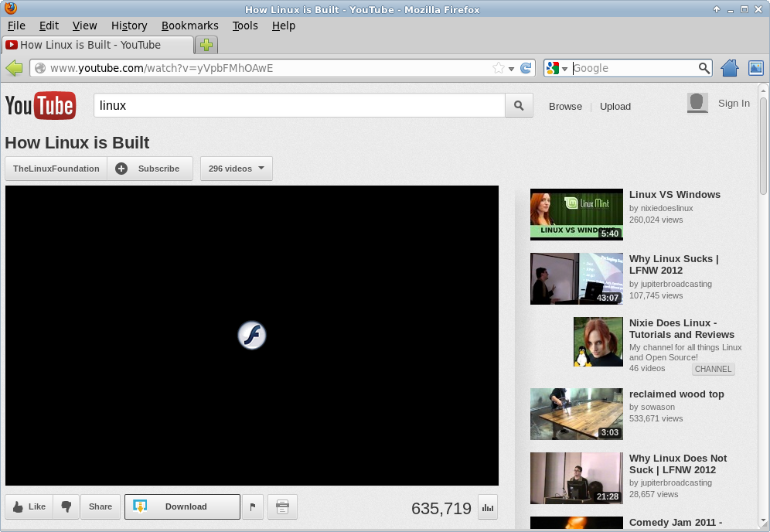Show video statistics via bar chart icon
The height and width of the screenshot is (532, 770).
488,507
